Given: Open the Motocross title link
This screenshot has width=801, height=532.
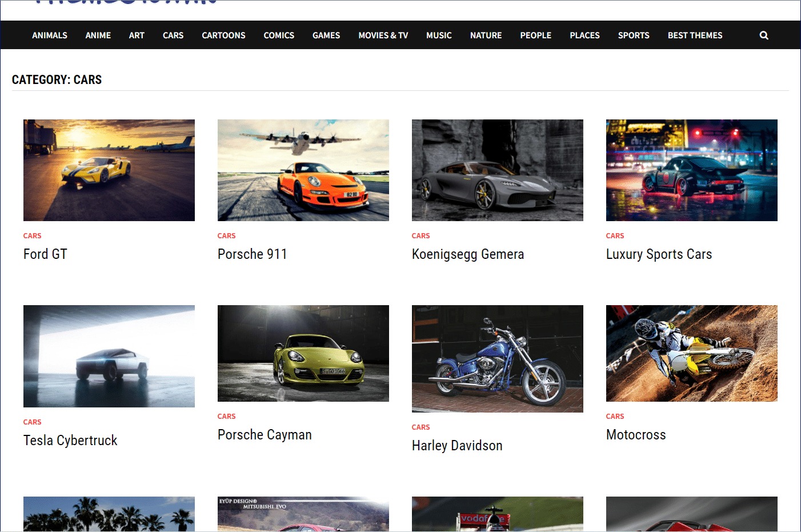Looking at the screenshot, I should click(636, 435).
